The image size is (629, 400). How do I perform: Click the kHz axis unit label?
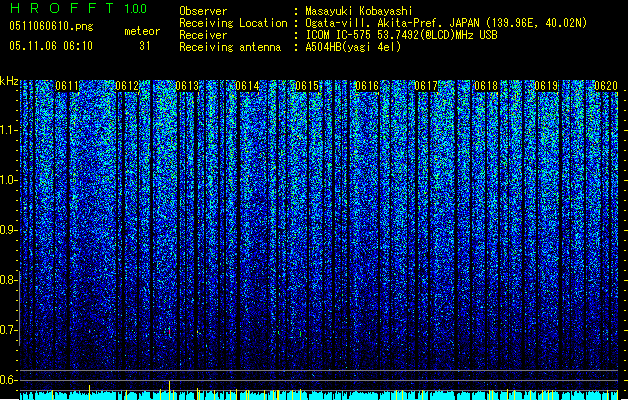tap(9, 81)
